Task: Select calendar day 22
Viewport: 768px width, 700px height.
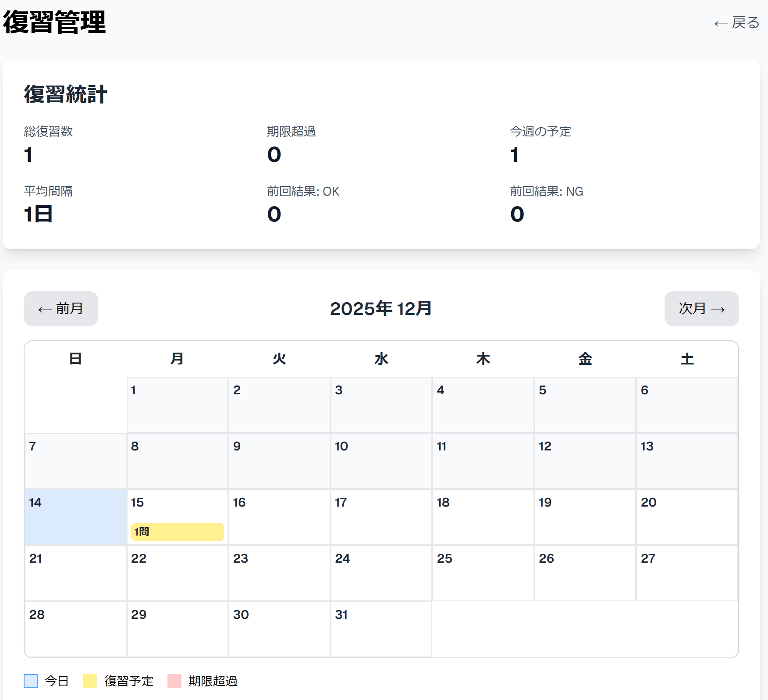Action: tap(178, 573)
